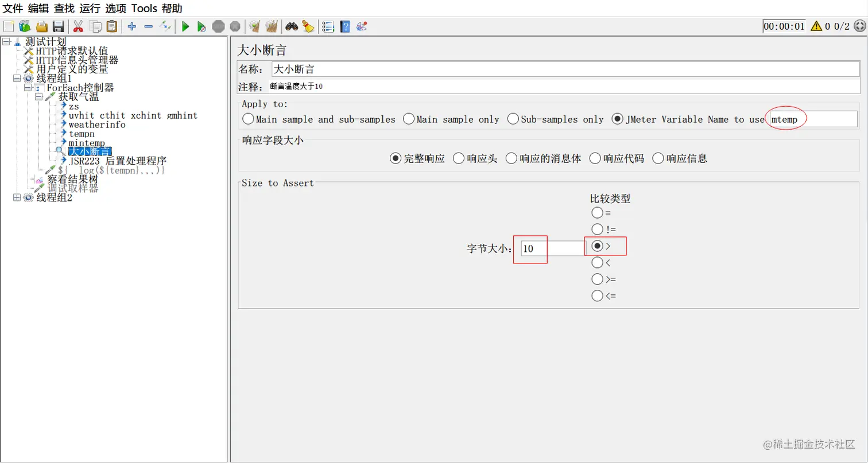Cut the selected element with scissors icon
This screenshot has height=463, width=868.
coord(77,26)
